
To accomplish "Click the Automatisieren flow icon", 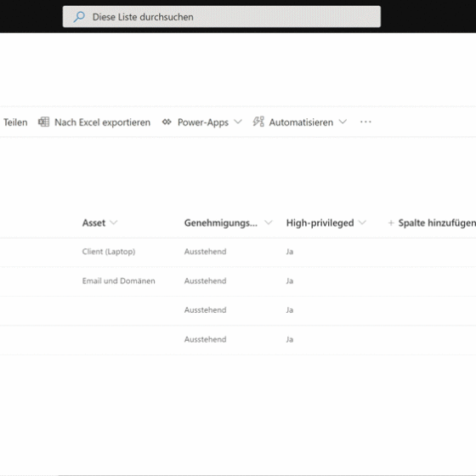I will (258, 122).
